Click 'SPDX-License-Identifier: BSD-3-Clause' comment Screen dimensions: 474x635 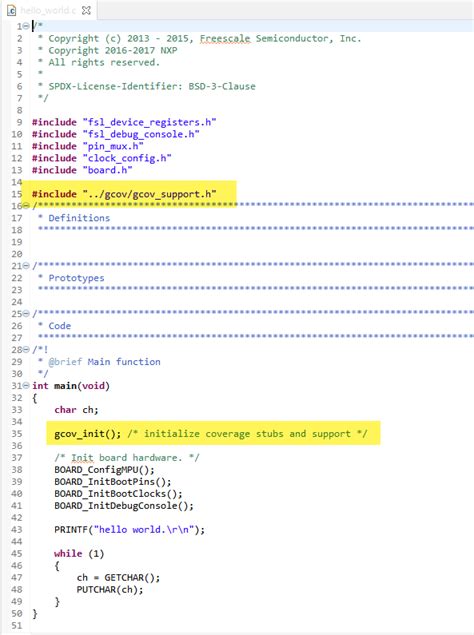152,86
